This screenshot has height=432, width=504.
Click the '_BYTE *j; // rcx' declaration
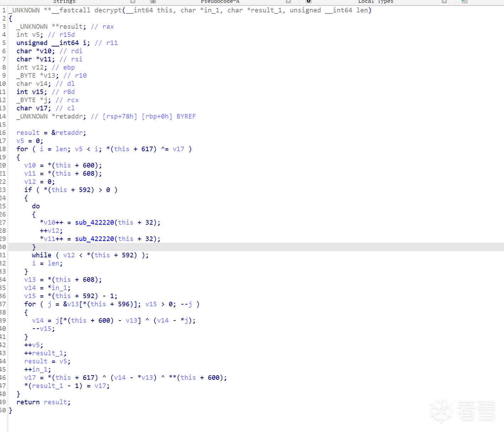48,100
